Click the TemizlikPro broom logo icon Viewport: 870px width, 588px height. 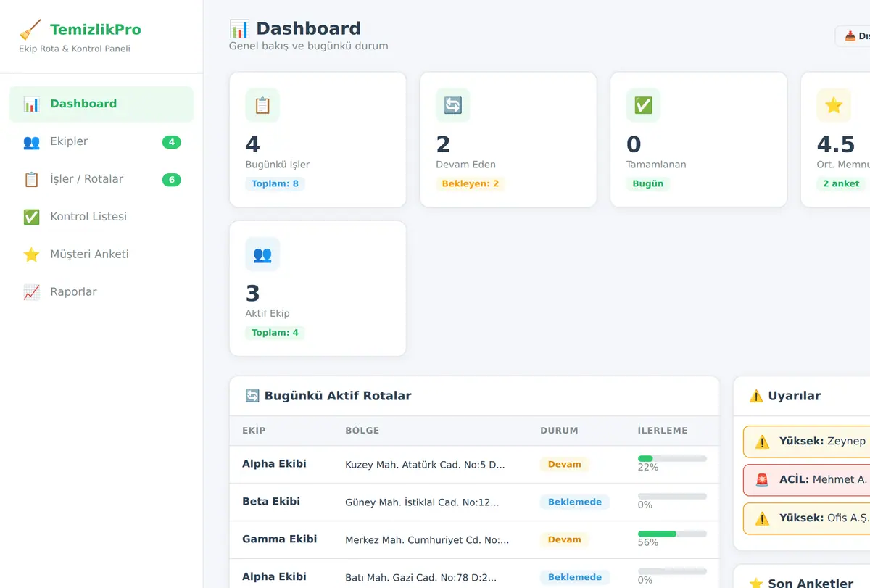pyautogui.click(x=30, y=30)
